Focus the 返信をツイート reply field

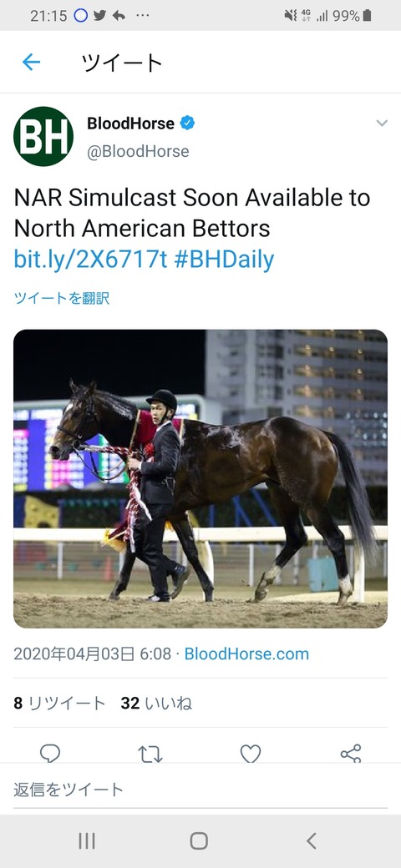click(x=200, y=790)
